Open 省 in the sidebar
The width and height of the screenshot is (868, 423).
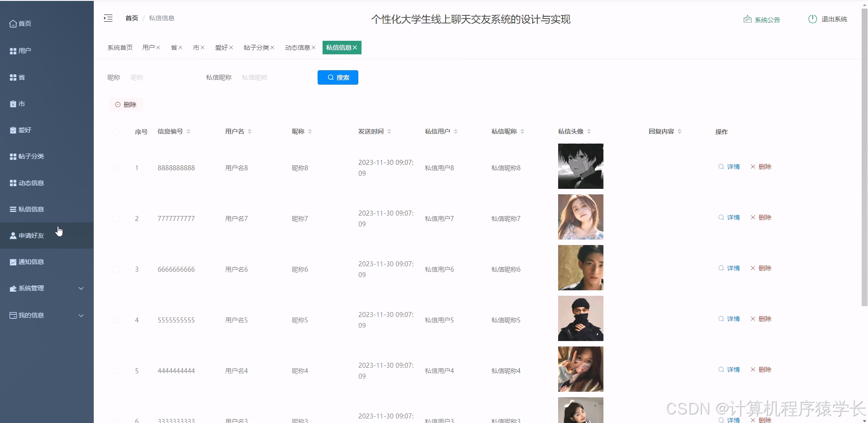click(x=47, y=77)
